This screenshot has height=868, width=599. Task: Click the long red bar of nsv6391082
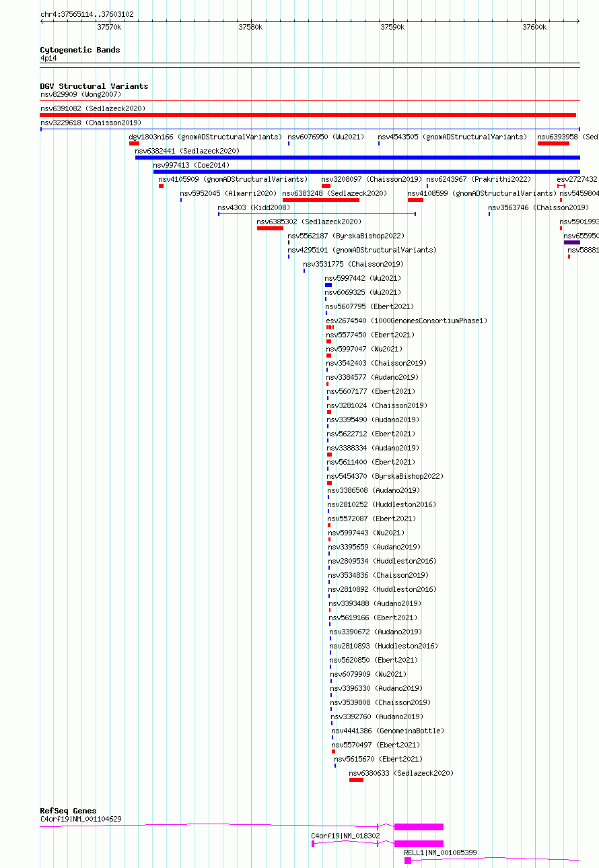(308, 115)
